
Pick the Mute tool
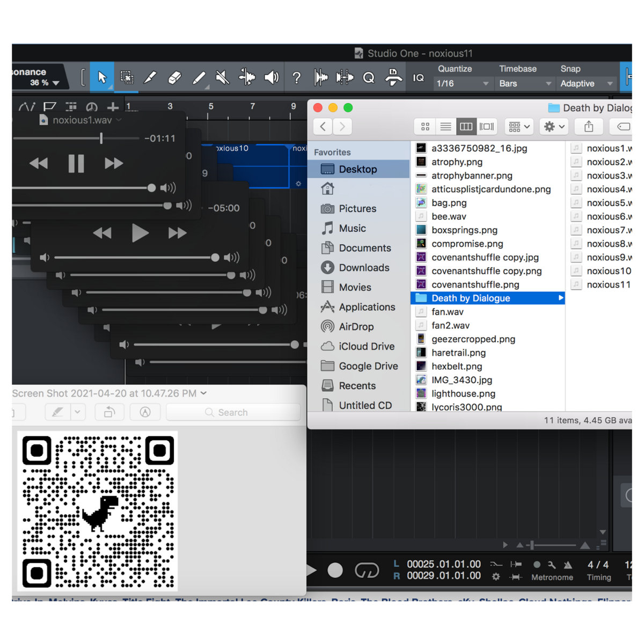[x=222, y=78]
